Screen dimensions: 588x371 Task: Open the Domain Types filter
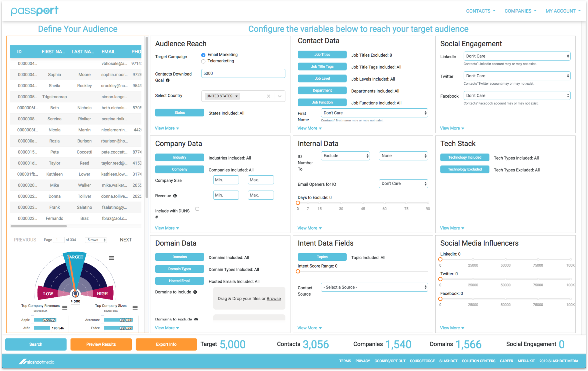coord(179,269)
